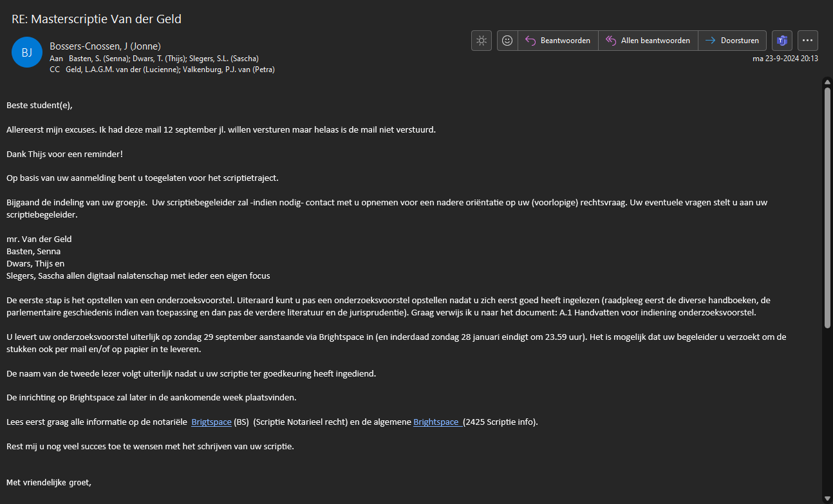
Task: Toggle the light/dark background sun icon
Action: click(481, 41)
